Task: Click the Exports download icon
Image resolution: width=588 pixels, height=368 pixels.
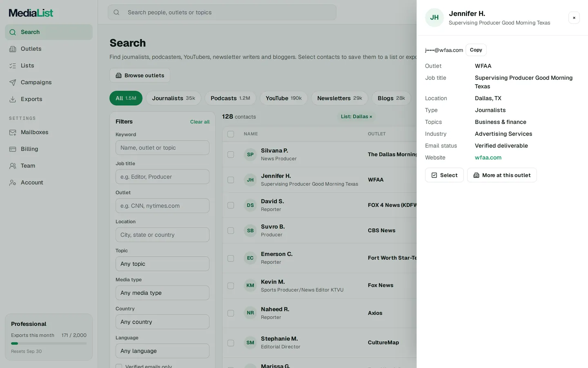Action: tap(13, 99)
